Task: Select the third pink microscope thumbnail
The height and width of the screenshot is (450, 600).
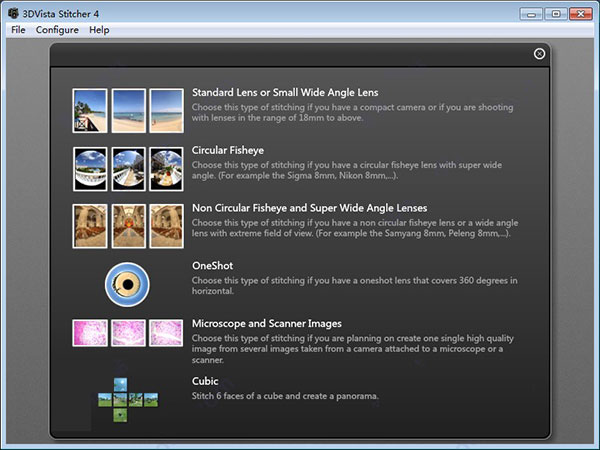Action: click(166, 333)
